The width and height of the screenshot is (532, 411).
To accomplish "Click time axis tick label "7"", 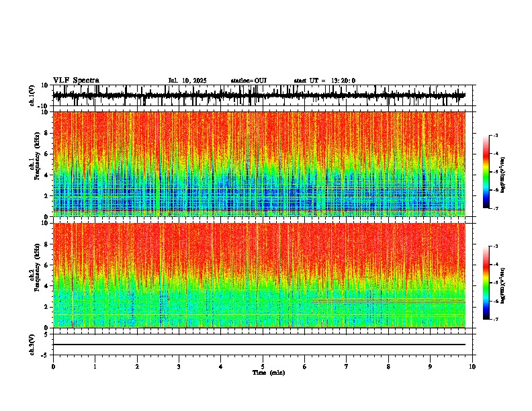I will click(x=347, y=367).
